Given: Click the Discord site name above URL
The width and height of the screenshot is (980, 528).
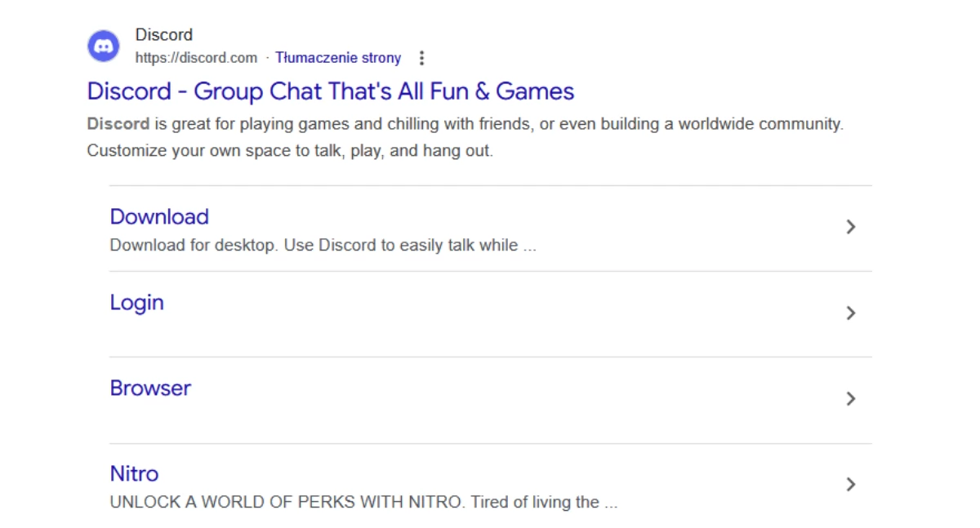Looking at the screenshot, I should (164, 35).
